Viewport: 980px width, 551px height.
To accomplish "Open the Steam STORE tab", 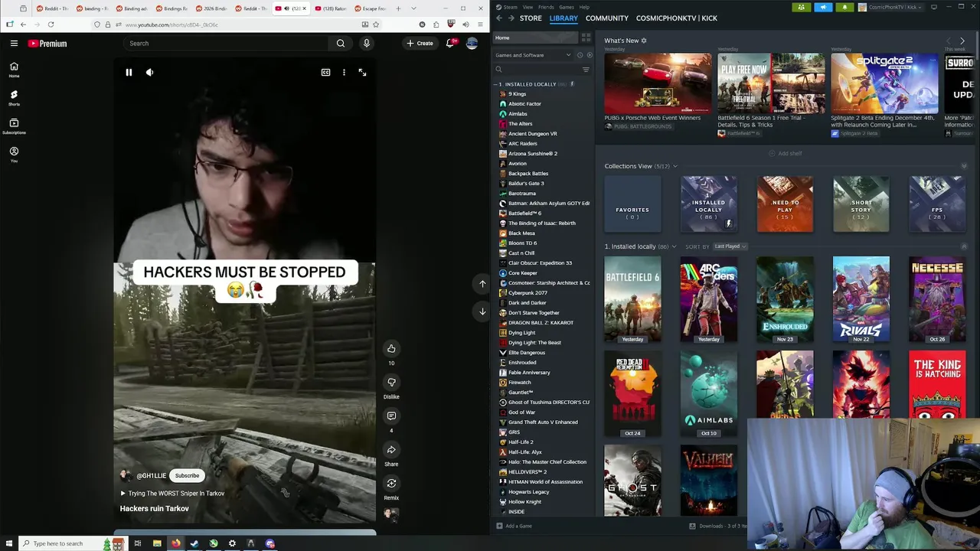I will click(531, 18).
